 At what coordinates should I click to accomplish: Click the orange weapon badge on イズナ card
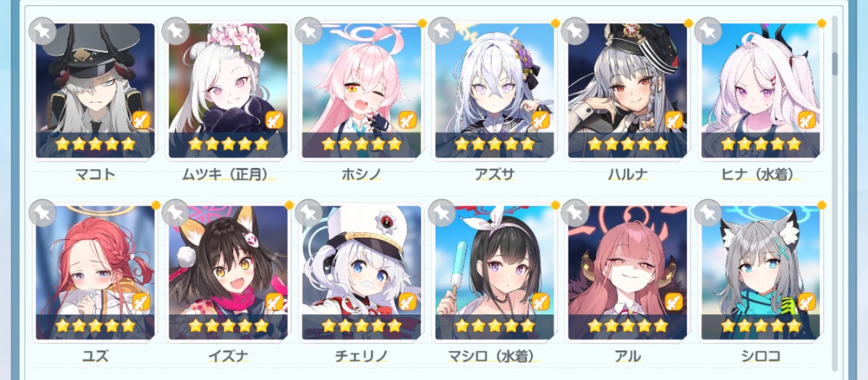pos(274,302)
